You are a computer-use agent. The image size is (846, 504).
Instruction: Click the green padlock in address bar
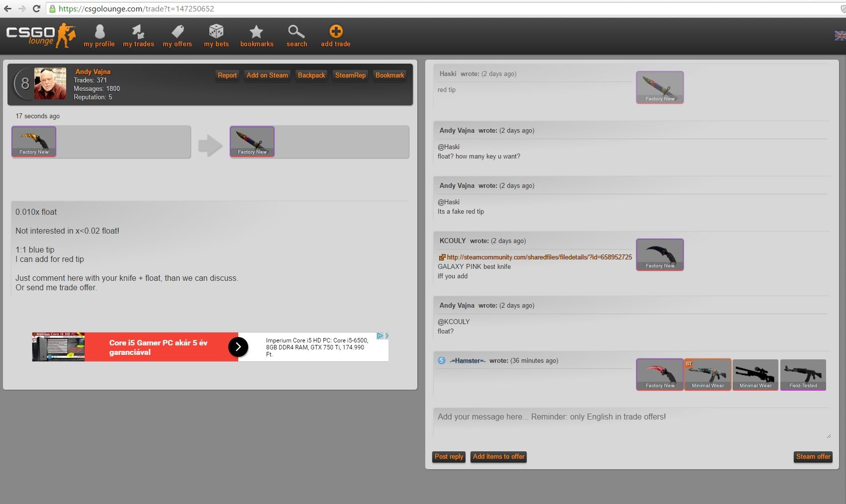pos(53,8)
